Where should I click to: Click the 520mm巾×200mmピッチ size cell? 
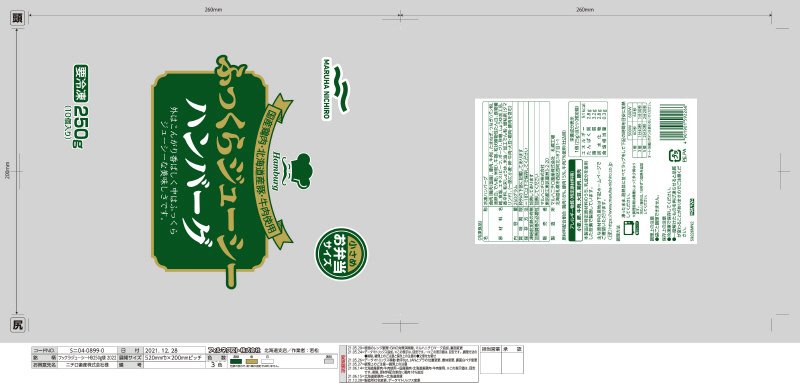pos(175,358)
